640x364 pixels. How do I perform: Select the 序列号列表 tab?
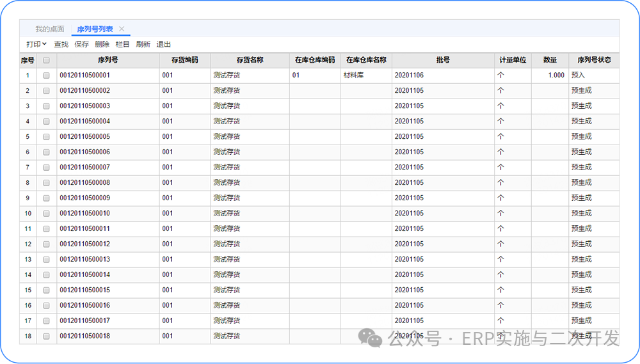(95, 29)
